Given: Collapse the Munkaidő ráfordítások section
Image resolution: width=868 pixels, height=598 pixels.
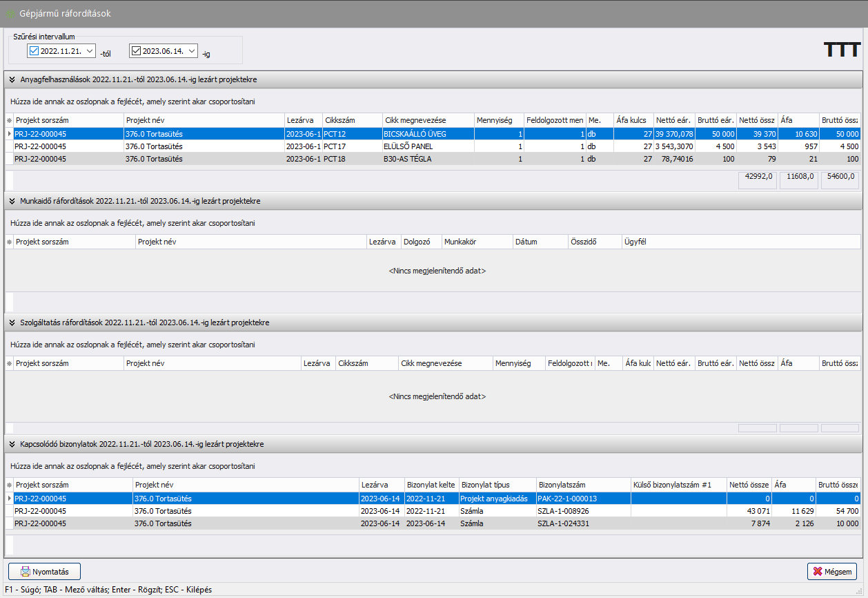Looking at the screenshot, I should pos(12,201).
